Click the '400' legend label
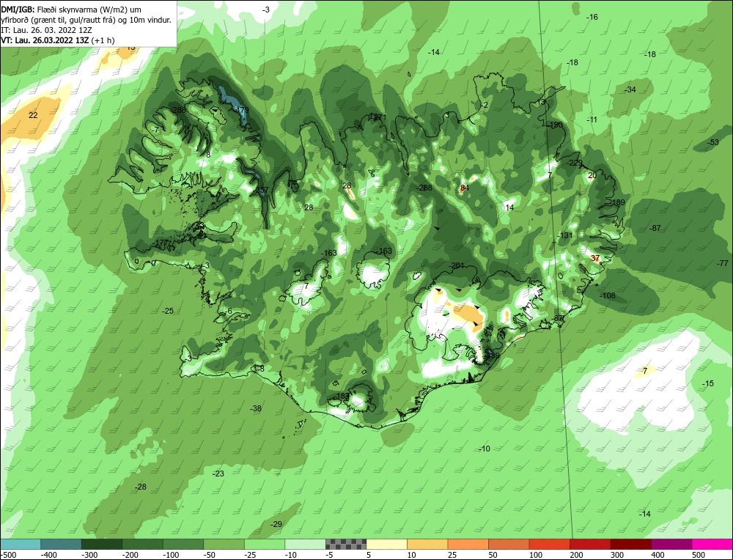The width and height of the screenshot is (733, 560). pyautogui.click(x=658, y=555)
